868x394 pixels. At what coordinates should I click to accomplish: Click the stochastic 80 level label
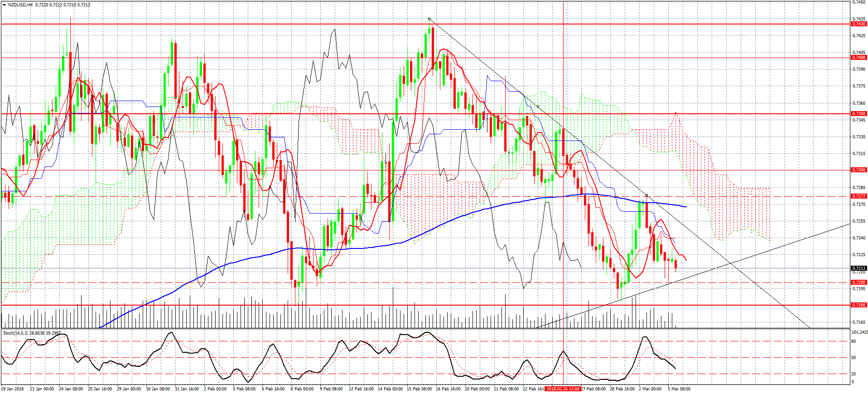854,341
